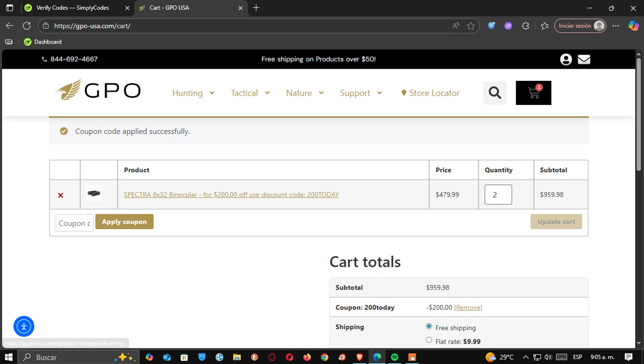Open volume control speaker icon
The image size is (644, 364).
(x=548, y=357)
